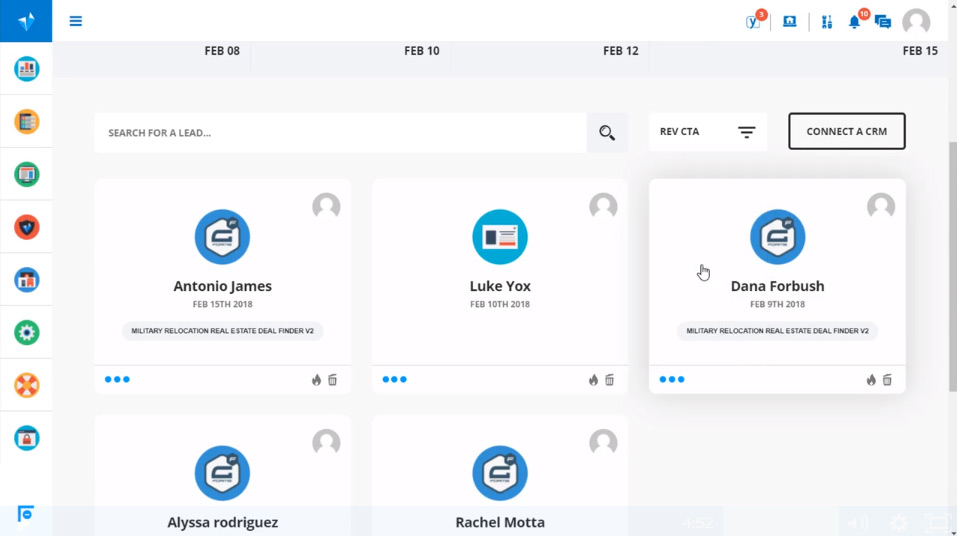The image size is (957, 536).
Task: Click the assignee avatar on Dana Forbush card
Action: pyautogui.click(x=881, y=206)
